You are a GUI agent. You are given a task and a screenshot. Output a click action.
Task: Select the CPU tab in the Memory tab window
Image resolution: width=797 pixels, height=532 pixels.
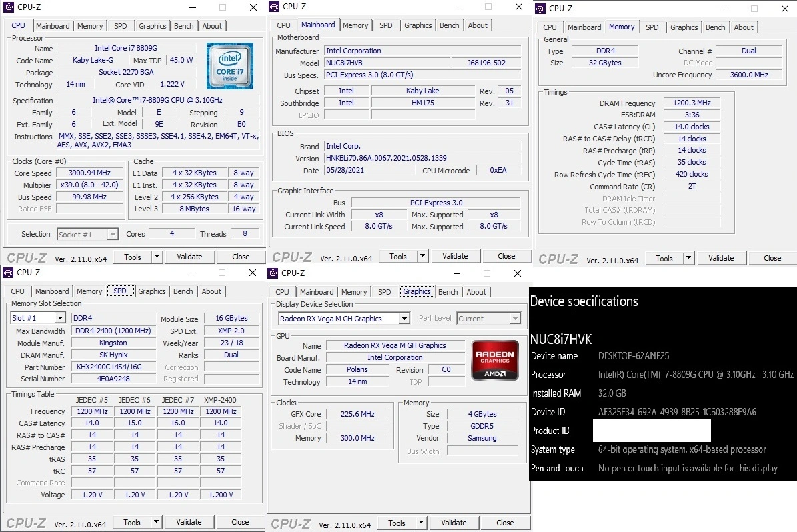pyautogui.click(x=550, y=27)
